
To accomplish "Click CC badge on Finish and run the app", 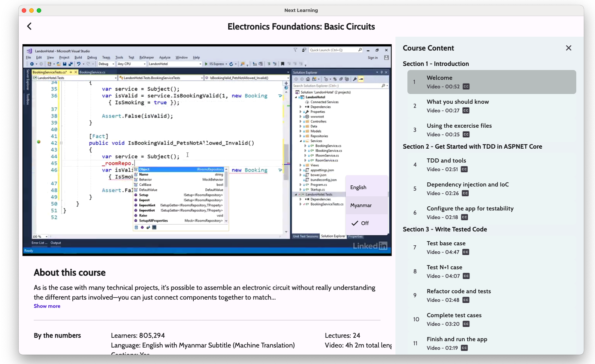I will (x=464, y=348).
